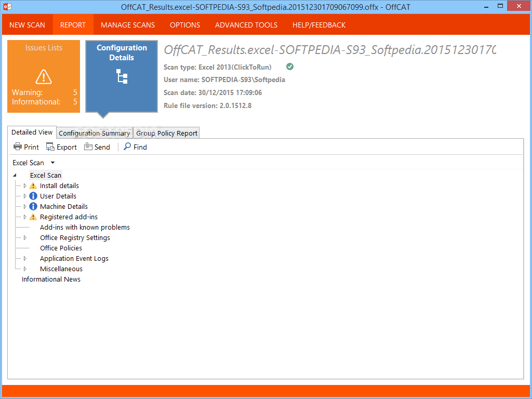The image size is (532, 399).
Task: Switch to the Detailed View tab
Action: [32, 132]
